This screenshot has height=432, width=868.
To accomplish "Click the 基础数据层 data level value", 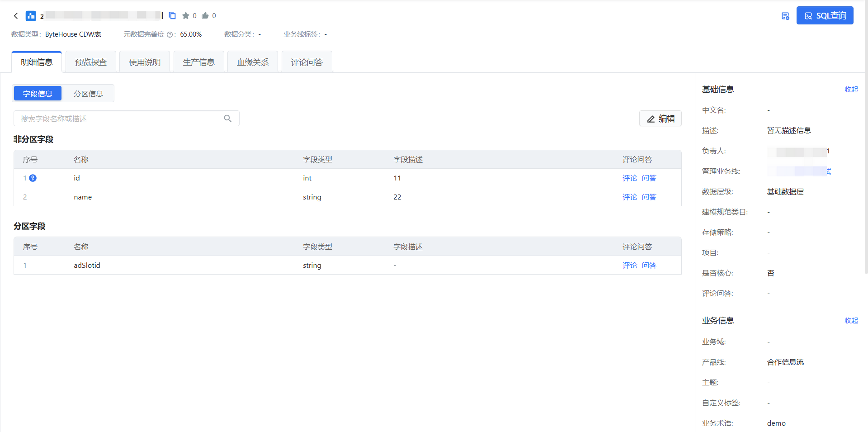I will (x=785, y=192).
